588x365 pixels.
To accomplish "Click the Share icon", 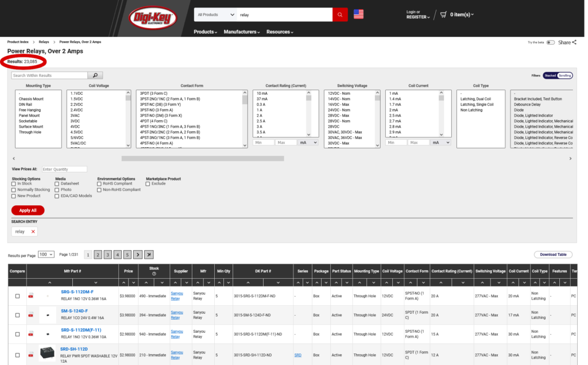I will tap(574, 42).
